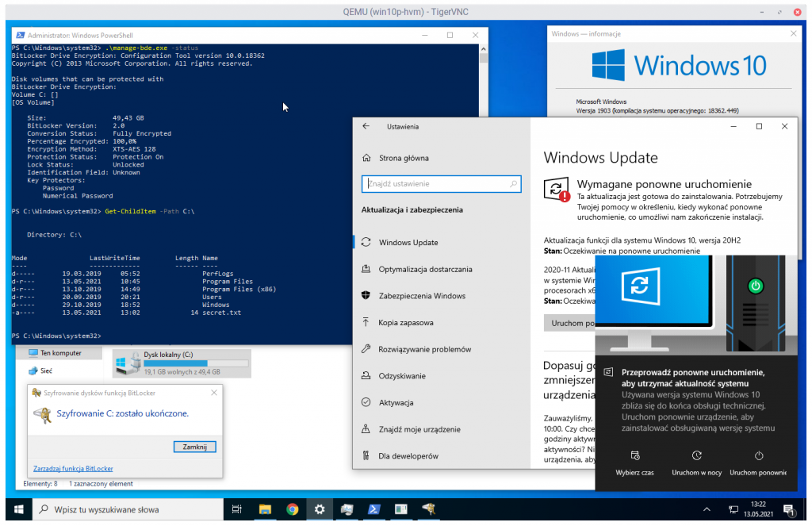The image size is (812, 526).
Task: Click 'Elementy: 8' in Explorer status bar
Action: [40, 484]
